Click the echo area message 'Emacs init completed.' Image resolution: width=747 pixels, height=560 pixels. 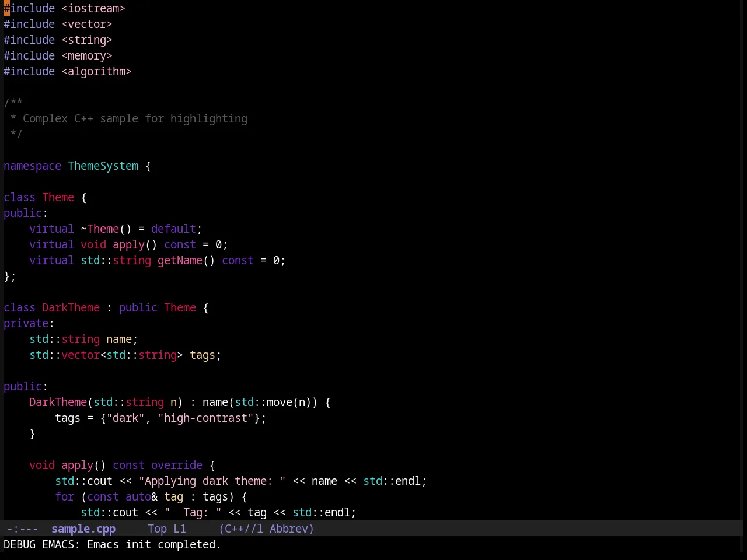[154, 545]
